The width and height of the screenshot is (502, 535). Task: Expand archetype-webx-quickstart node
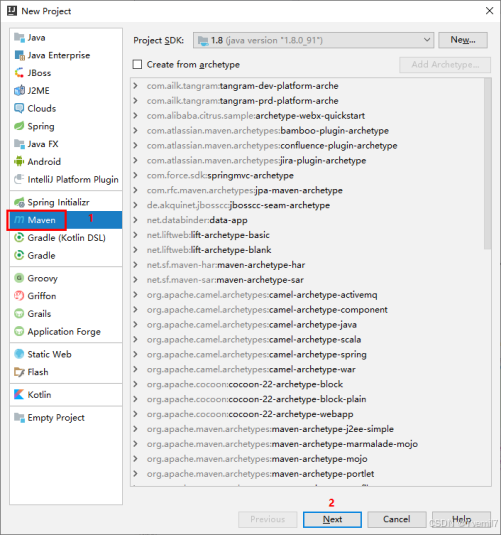(x=135, y=116)
